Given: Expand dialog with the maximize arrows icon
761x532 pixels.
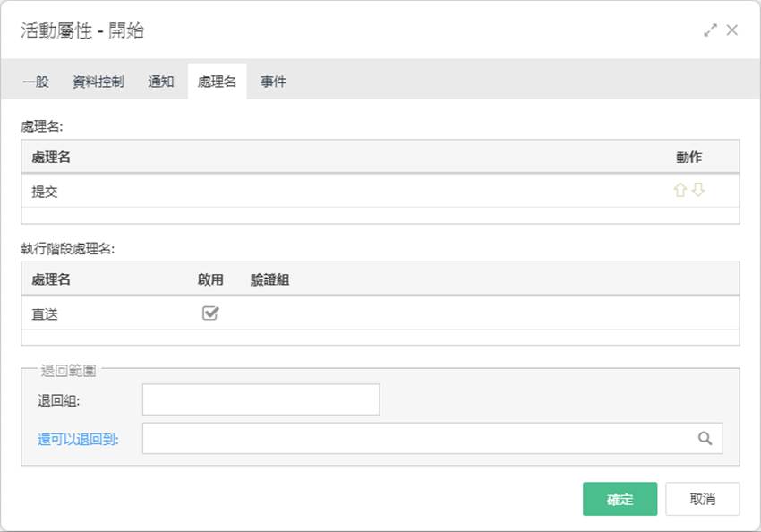Looking at the screenshot, I should point(710,30).
